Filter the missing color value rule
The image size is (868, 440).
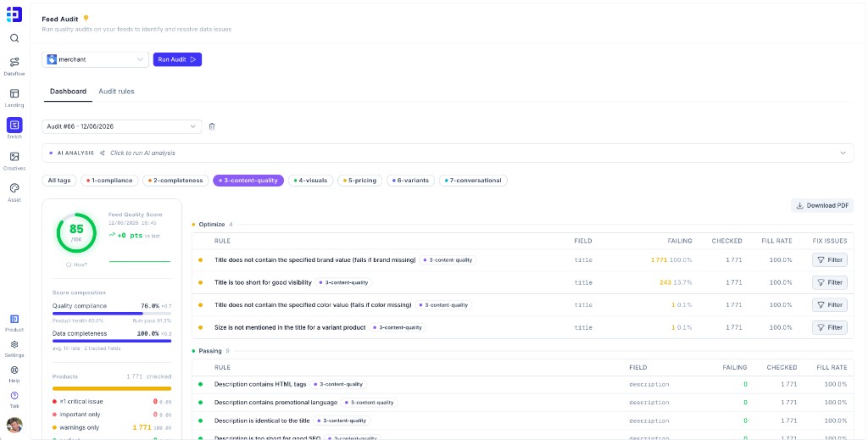pos(829,305)
